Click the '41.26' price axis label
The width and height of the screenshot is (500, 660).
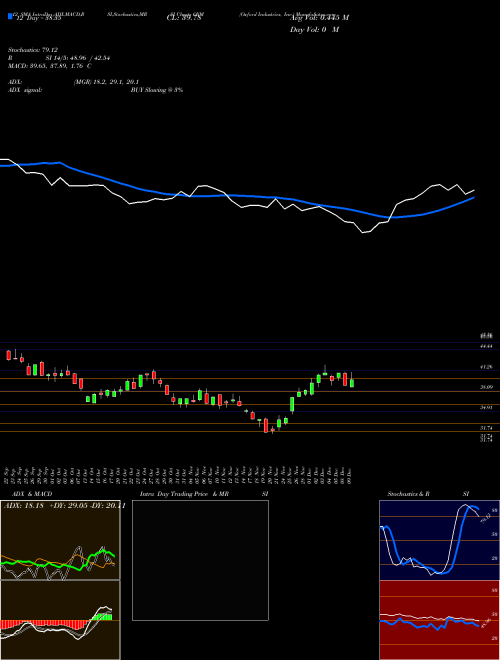pyautogui.click(x=486, y=367)
